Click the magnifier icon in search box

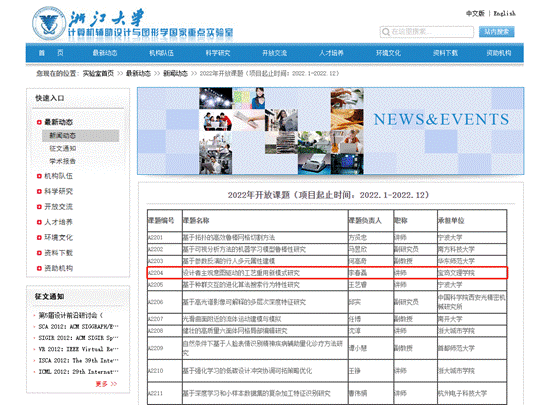385,32
